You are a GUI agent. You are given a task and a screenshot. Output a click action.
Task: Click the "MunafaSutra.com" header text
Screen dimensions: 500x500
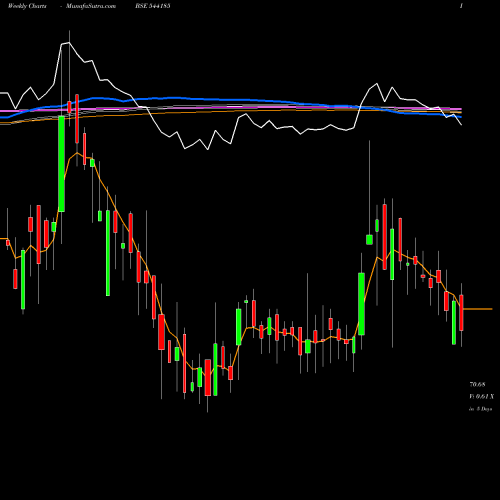point(91,6)
